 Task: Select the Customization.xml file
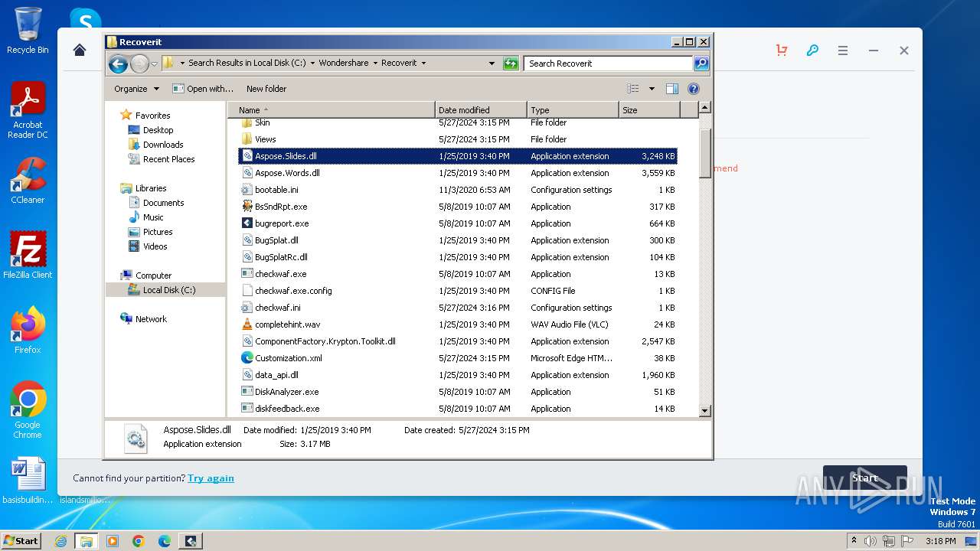458,358
